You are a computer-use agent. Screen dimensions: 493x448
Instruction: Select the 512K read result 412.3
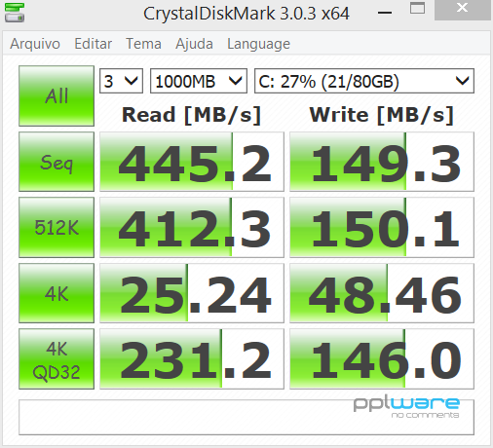pos(192,227)
